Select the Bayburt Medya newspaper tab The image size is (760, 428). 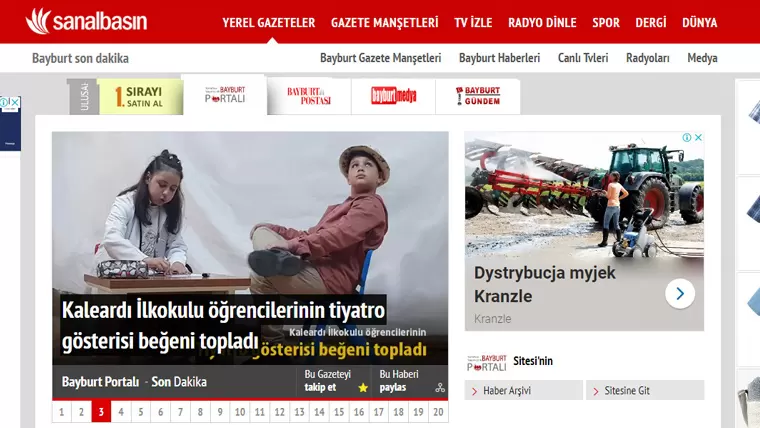[393, 96]
